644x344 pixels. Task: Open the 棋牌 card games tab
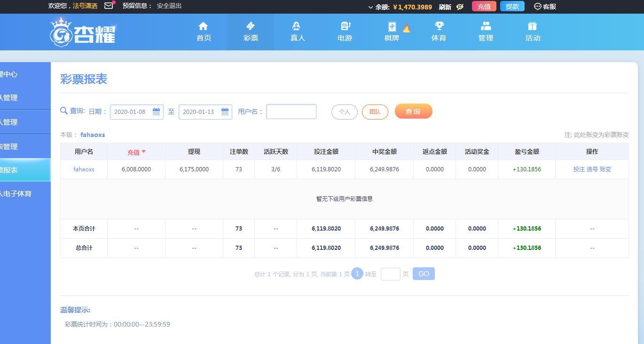(392, 32)
